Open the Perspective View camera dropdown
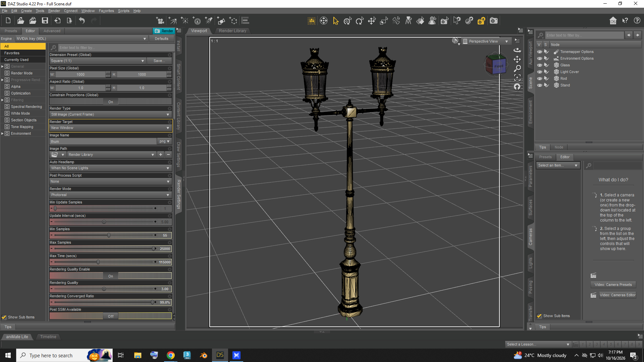 click(x=486, y=41)
